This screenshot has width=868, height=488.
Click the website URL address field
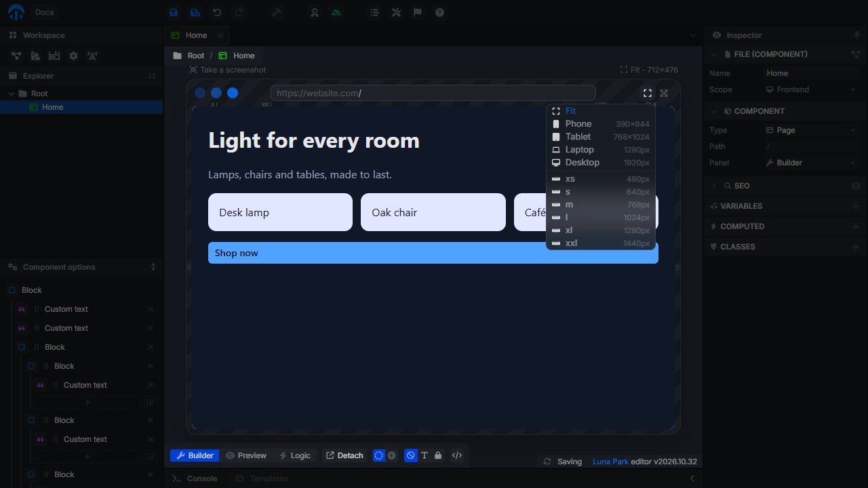(x=433, y=93)
